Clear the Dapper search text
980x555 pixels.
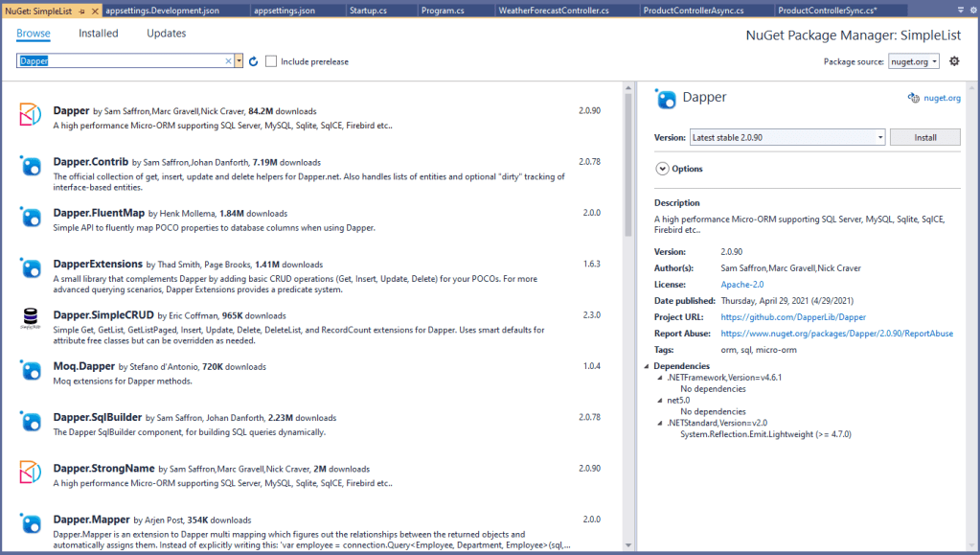[228, 61]
